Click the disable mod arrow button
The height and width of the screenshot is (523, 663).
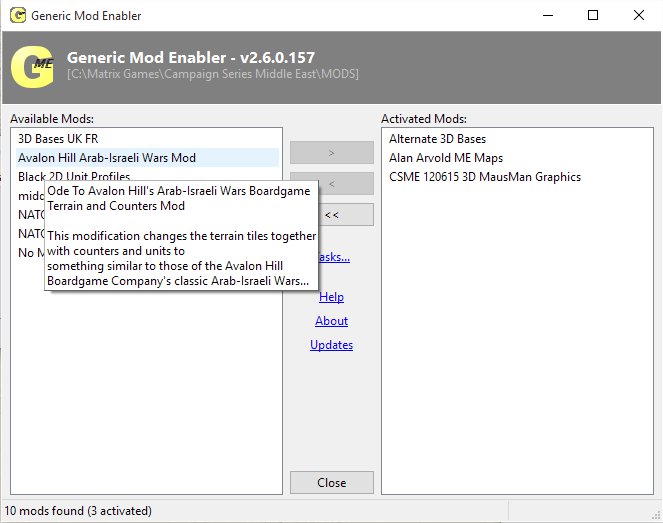(345, 183)
